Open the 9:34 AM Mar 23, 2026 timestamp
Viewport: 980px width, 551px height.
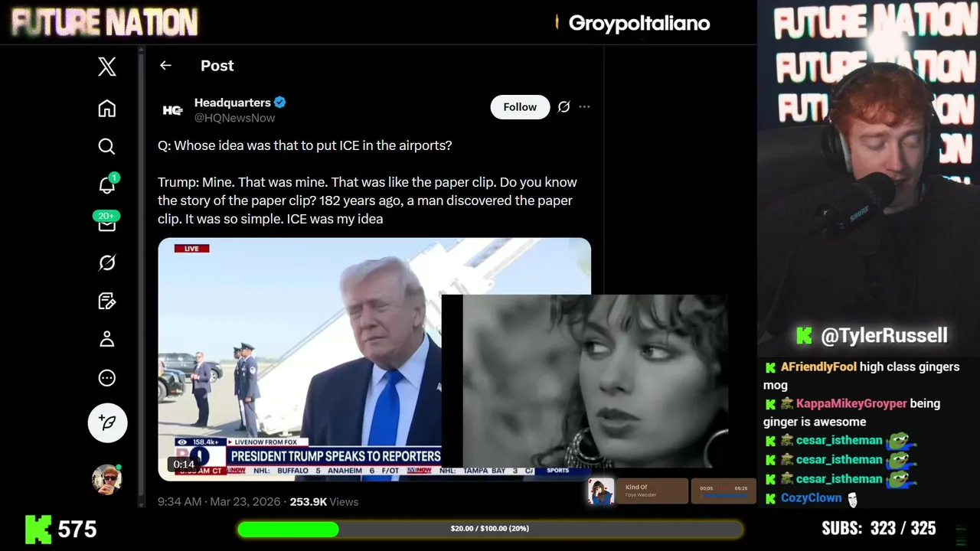coord(217,502)
